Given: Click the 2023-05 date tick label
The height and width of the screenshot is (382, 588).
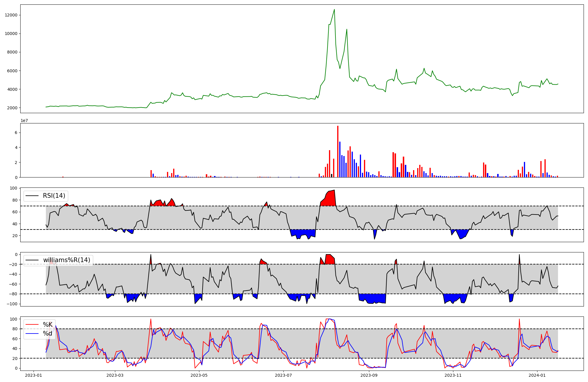Looking at the screenshot, I should point(199,375).
